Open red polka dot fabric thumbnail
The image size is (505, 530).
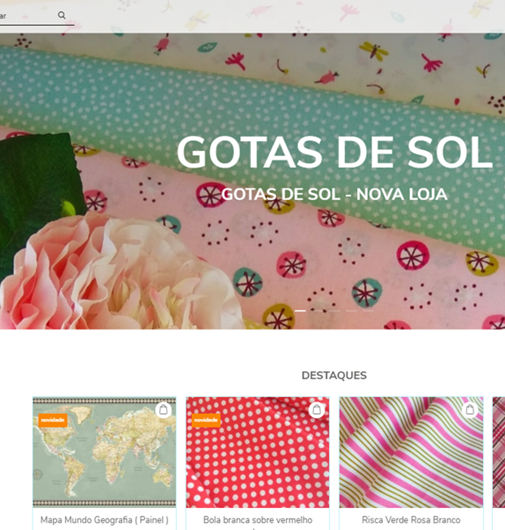click(x=258, y=452)
